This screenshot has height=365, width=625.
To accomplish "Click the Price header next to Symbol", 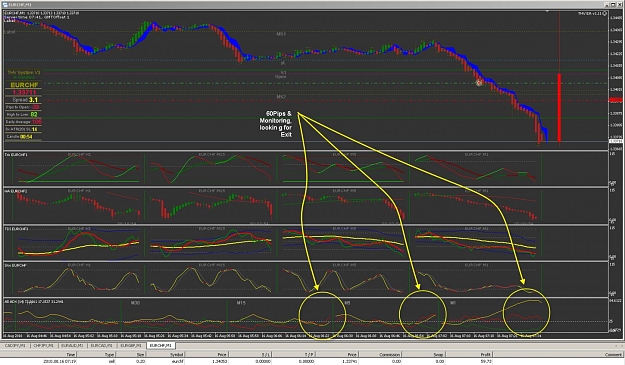I will click(222, 354).
